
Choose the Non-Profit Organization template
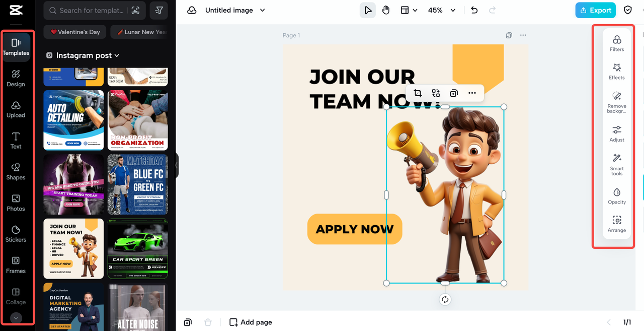point(138,120)
